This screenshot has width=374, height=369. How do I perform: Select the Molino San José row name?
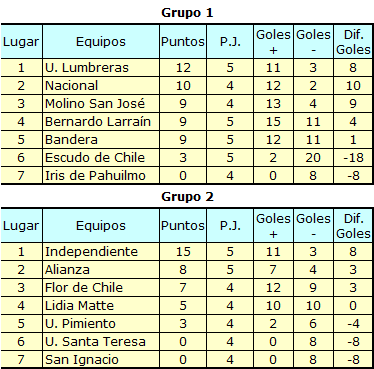101,104
